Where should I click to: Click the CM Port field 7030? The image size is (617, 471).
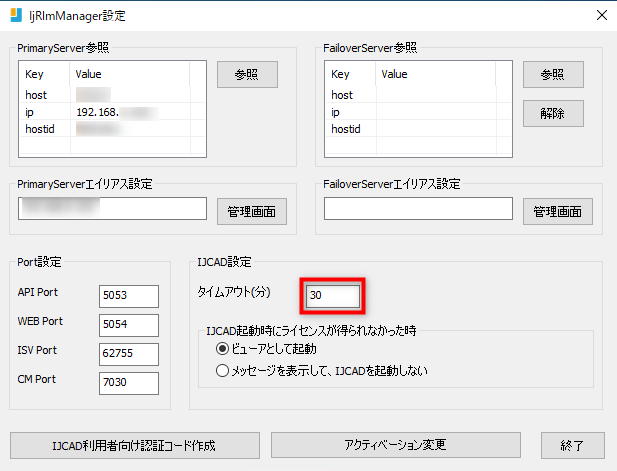[x=129, y=383]
